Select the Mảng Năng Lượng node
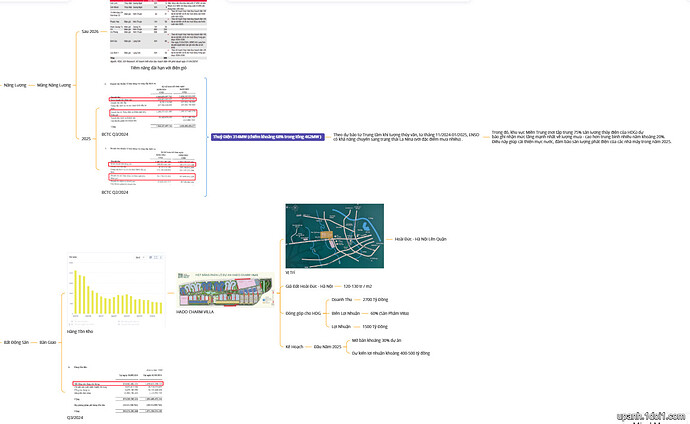This screenshot has width=690, height=424. tap(54, 85)
